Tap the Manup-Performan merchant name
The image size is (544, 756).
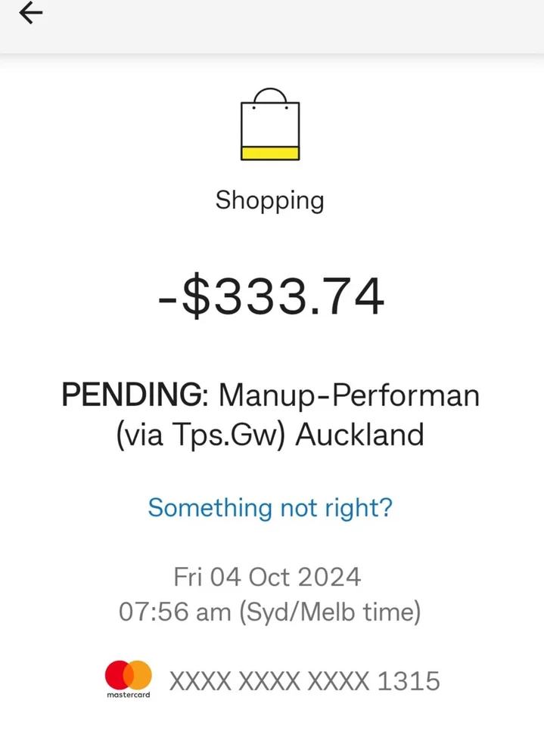[x=349, y=395]
